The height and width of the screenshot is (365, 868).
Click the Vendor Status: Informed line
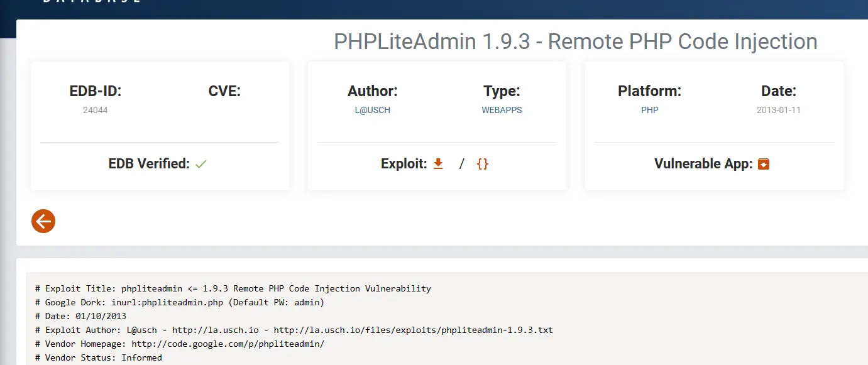pos(99,357)
